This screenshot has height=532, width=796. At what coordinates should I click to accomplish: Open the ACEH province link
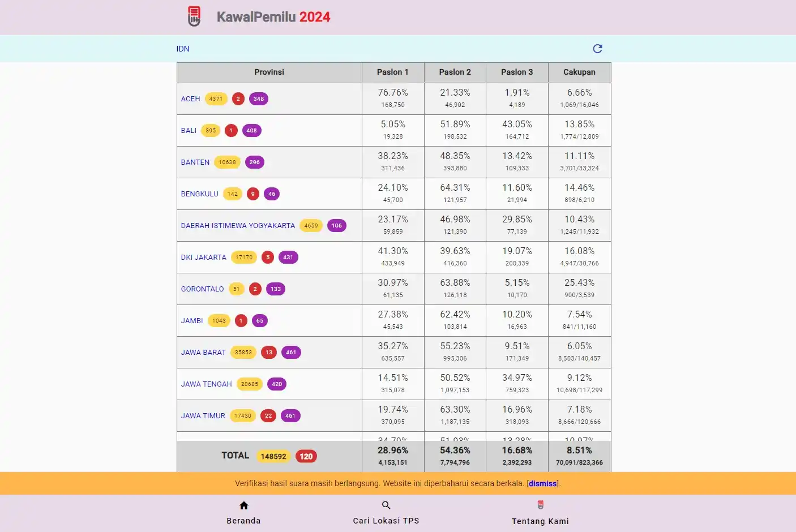point(191,99)
